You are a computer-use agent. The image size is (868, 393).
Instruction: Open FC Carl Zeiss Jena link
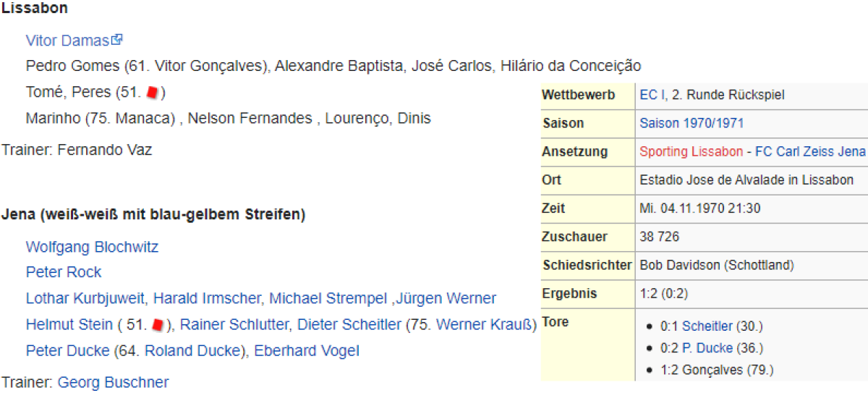[810, 152]
